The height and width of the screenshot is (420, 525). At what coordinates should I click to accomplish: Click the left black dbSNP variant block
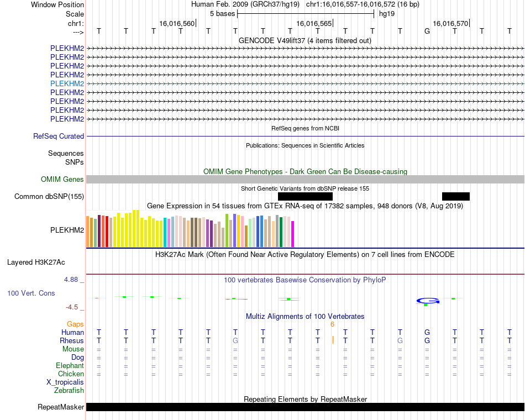305,196
